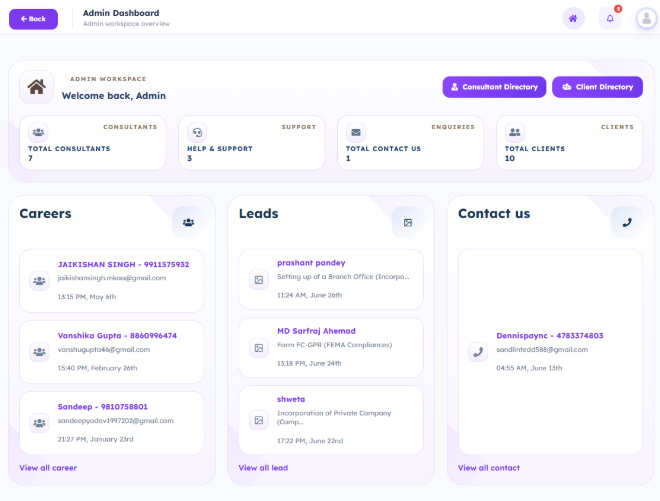
Task: Click View all career link
Action: [48, 468]
